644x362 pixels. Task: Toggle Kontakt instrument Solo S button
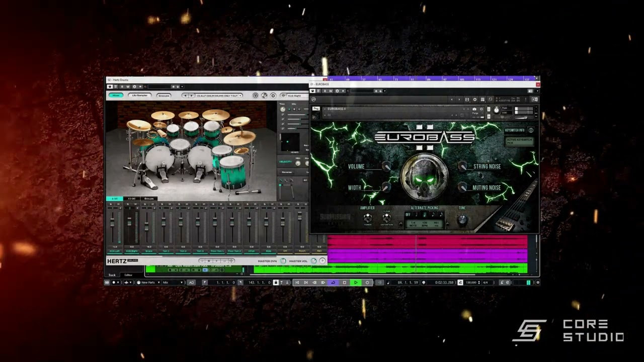(x=488, y=108)
